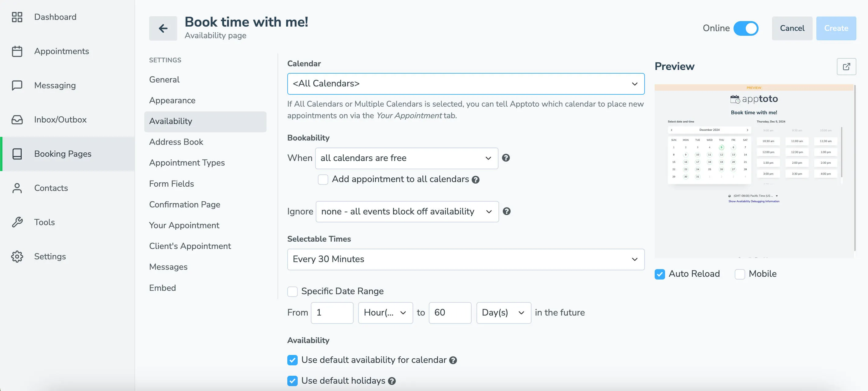The image size is (868, 391).
Task: Select the Contacts person icon
Action: tap(17, 188)
